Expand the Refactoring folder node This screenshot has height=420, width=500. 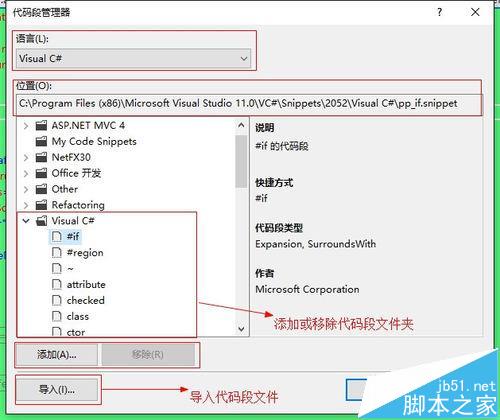coord(26,205)
